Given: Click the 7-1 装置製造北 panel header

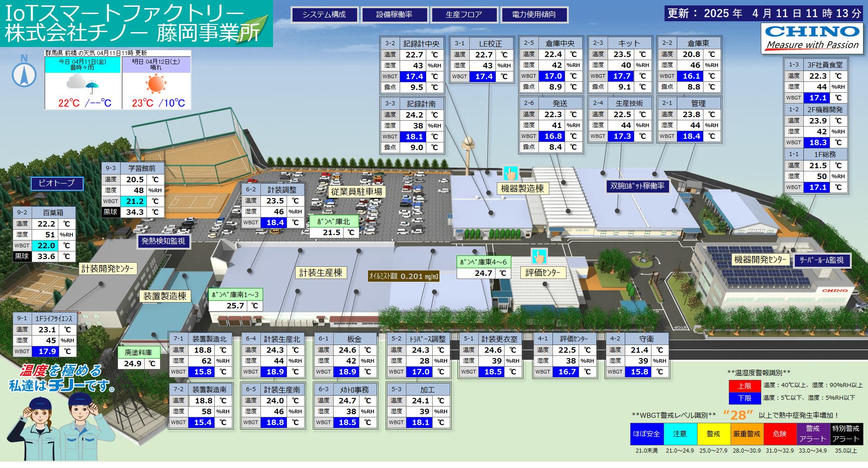Looking at the screenshot, I should pos(201,339).
